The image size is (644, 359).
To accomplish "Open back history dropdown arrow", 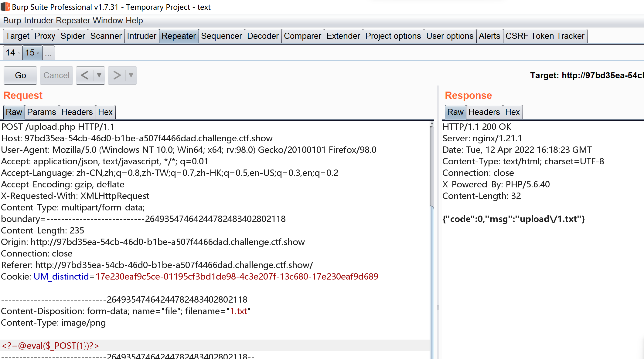I will (x=99, y=75).
